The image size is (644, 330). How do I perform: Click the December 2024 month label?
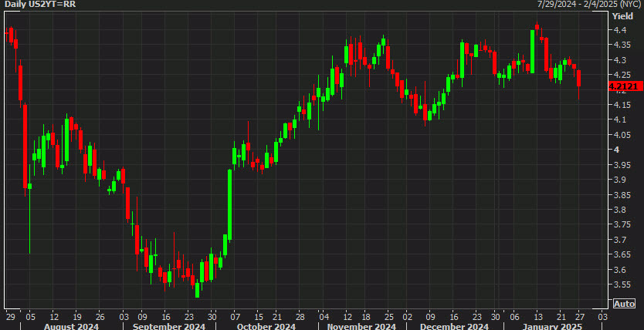coord(454,326)
